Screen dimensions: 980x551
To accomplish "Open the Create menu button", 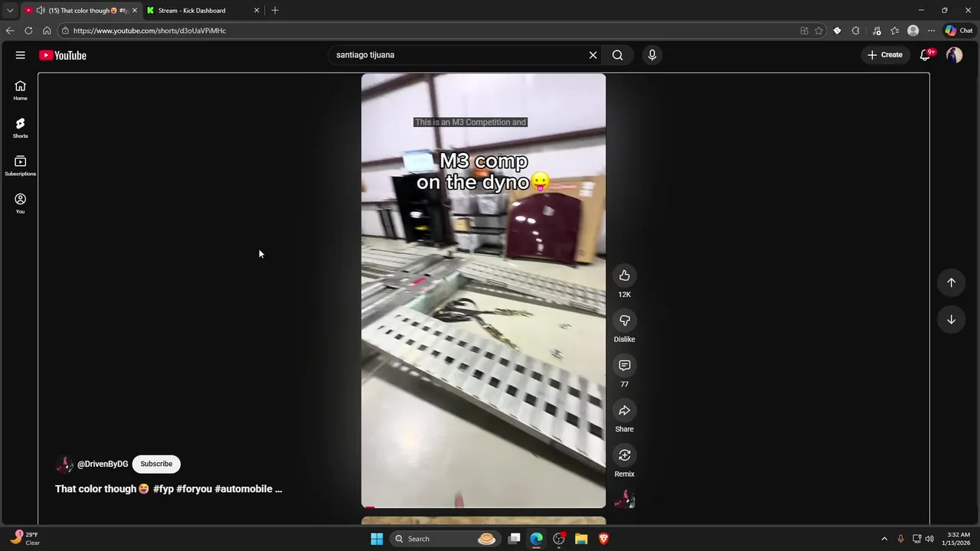I will [884, 55].
